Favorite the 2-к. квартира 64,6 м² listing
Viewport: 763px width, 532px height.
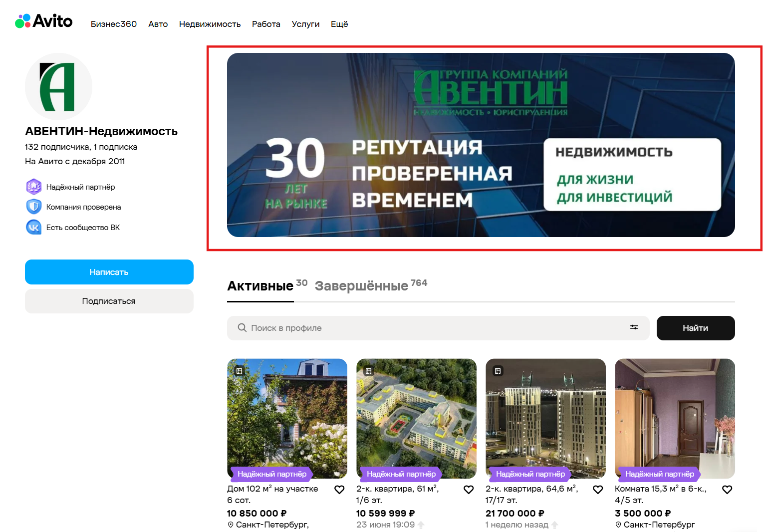click(598, 490)
